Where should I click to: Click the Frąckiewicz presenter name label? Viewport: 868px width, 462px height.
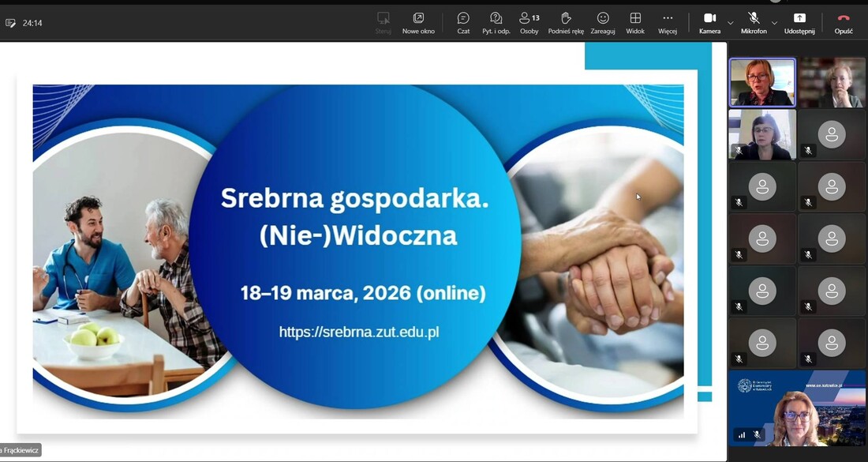20,450
